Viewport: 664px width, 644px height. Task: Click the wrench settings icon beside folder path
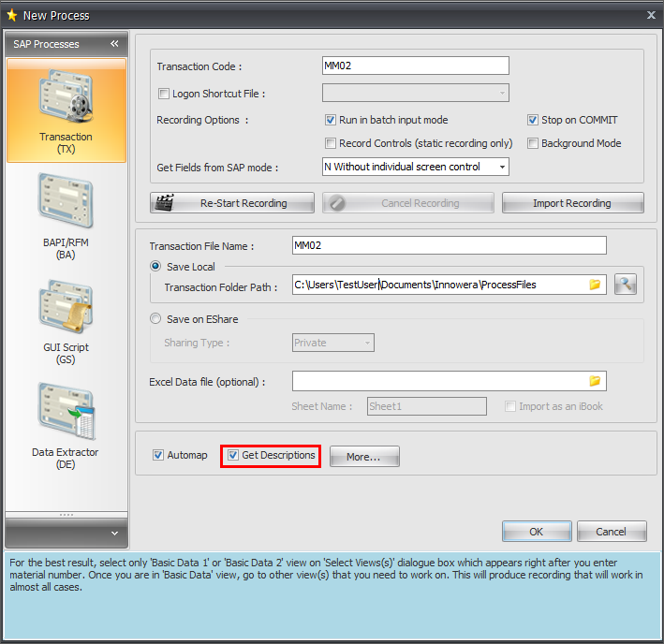[x=626, y=285]
